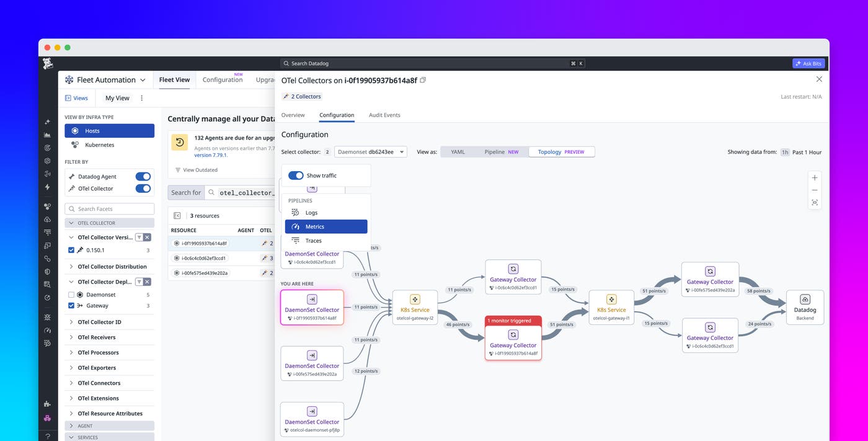The image size is (868, 441).
Task: Expand the OTel Connectors facet
Action: tap(109, 383)
